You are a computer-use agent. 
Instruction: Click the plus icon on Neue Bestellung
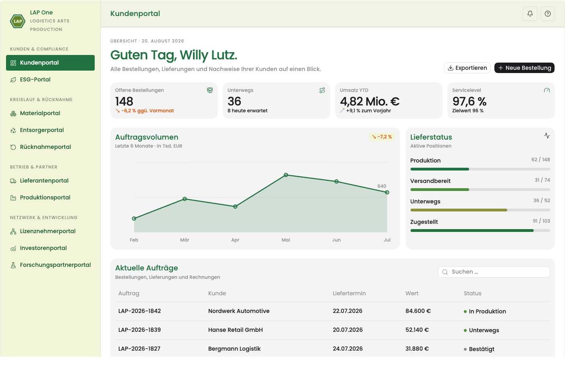click(x=501, y=68)
